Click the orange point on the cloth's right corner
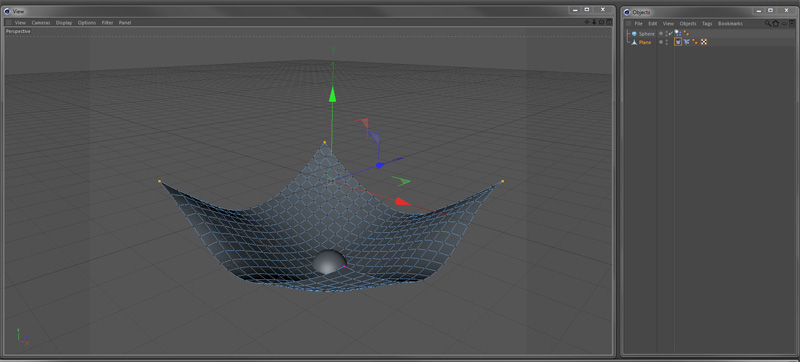 [503, 181]
